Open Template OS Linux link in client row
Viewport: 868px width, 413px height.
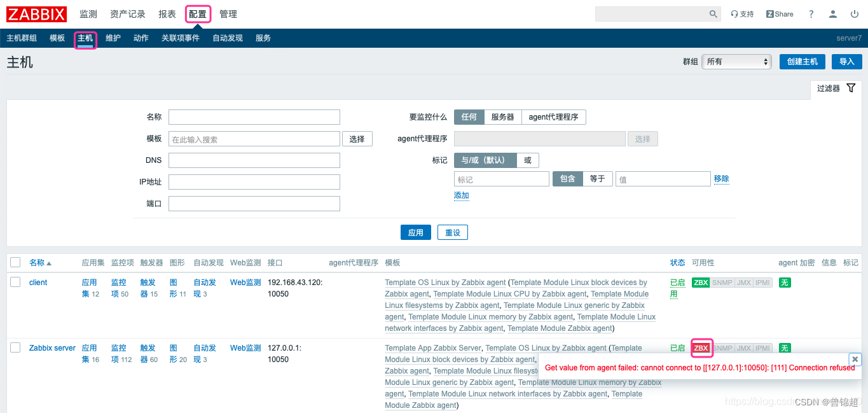coord(445,283)
